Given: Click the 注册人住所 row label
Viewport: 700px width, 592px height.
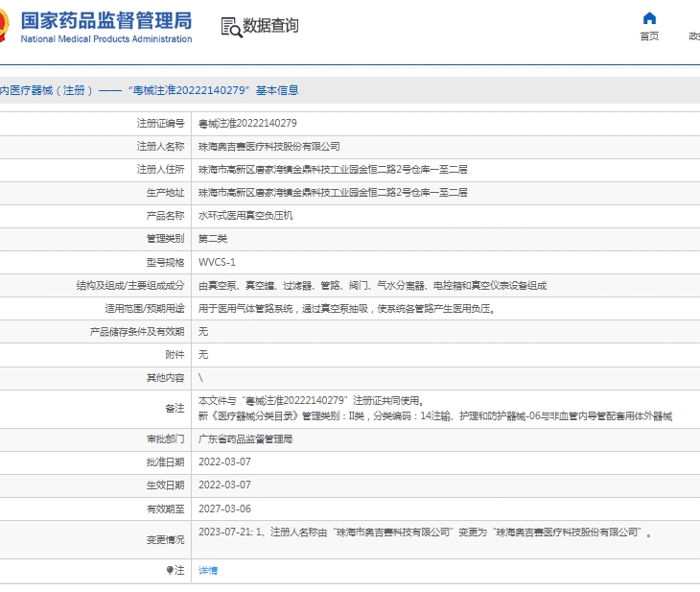Looking at the screenshot, I should click(161, 169).
